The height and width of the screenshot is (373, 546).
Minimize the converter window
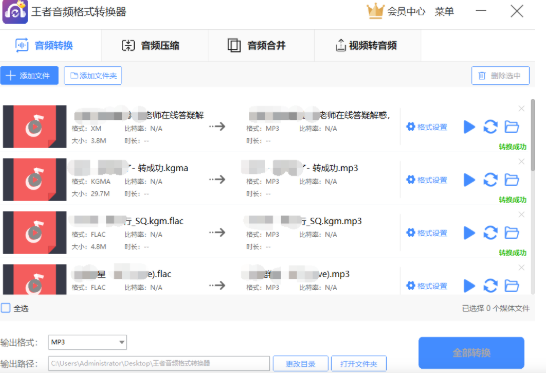(x=481, y=11)
